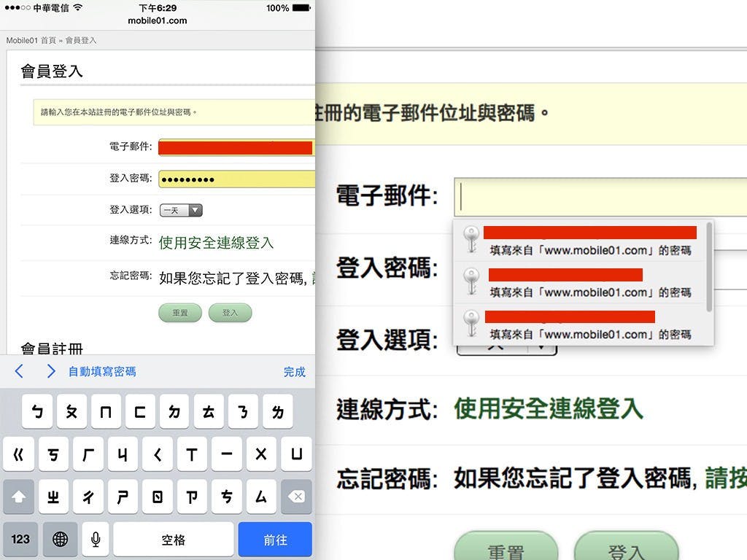Tap the ㄎ zhuyin key
The width and height of the screenshot is (747, 560).
tap(53, 454)
